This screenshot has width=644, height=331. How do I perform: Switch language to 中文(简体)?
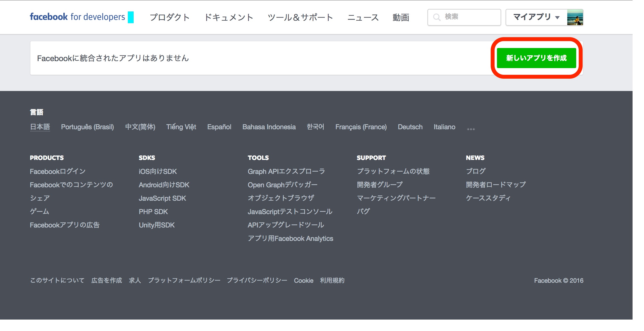[x=140, y=127]
